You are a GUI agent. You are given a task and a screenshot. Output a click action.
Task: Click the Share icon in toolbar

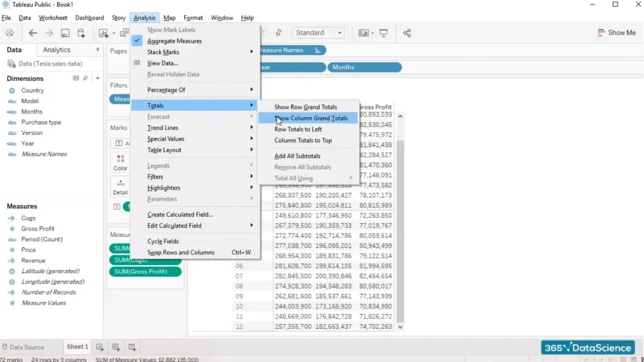407,33
